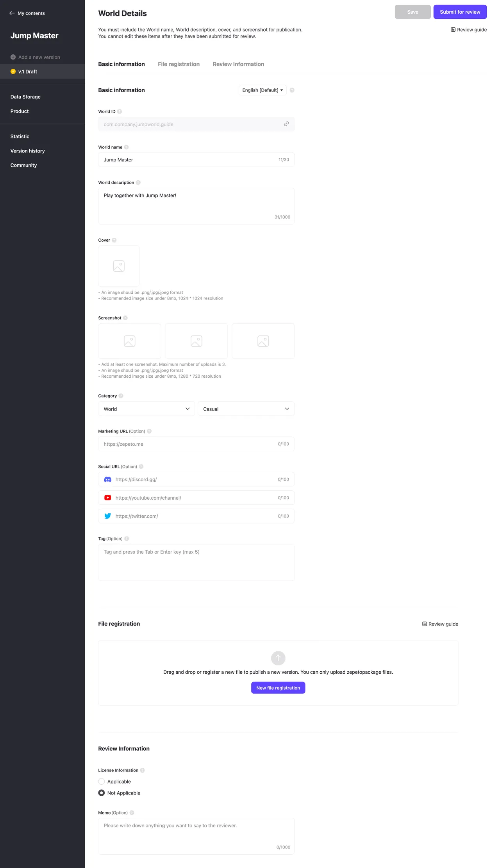Open the Review guide link at top right
500x868 pixels.
click(469, 30)
